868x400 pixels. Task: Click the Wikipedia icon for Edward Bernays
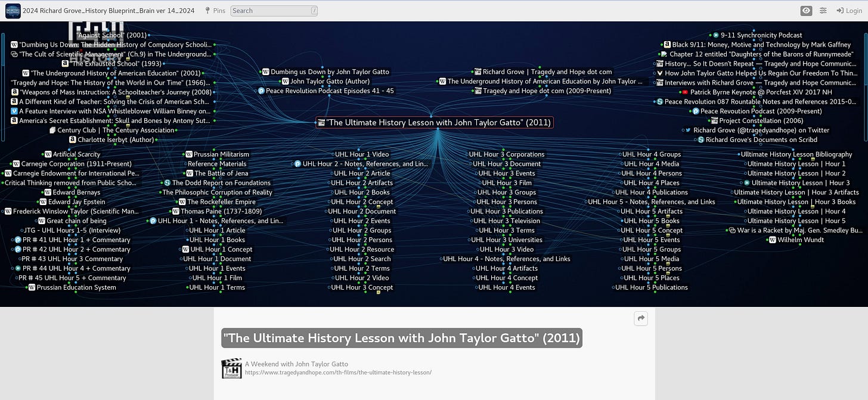(48, 192)
